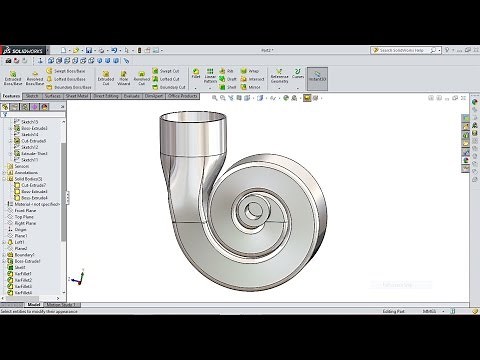Select the Mirror feature
480x360 pixels.
click(x=250, y=87)
